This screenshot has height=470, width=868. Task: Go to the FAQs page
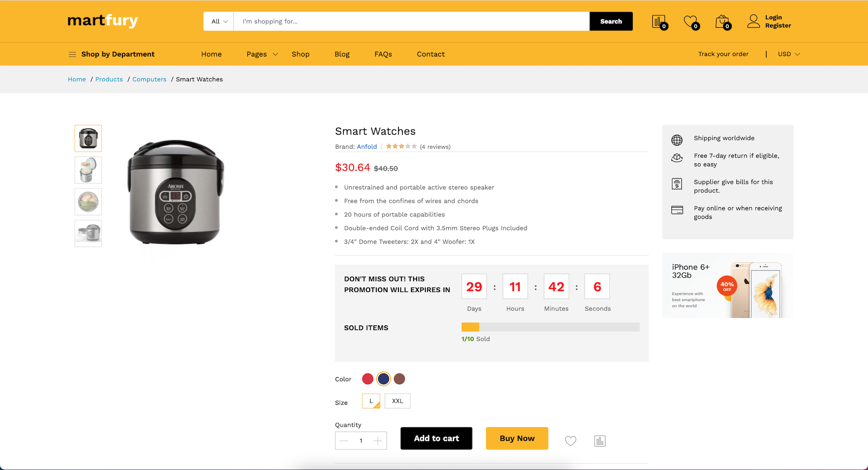click(x=383, y=54)
